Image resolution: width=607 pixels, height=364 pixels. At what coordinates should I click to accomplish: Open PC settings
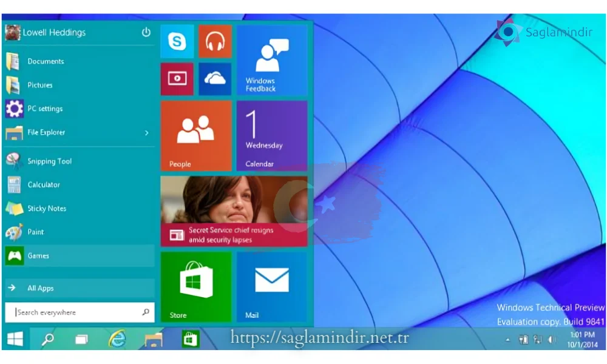click(x=80, y=109)
